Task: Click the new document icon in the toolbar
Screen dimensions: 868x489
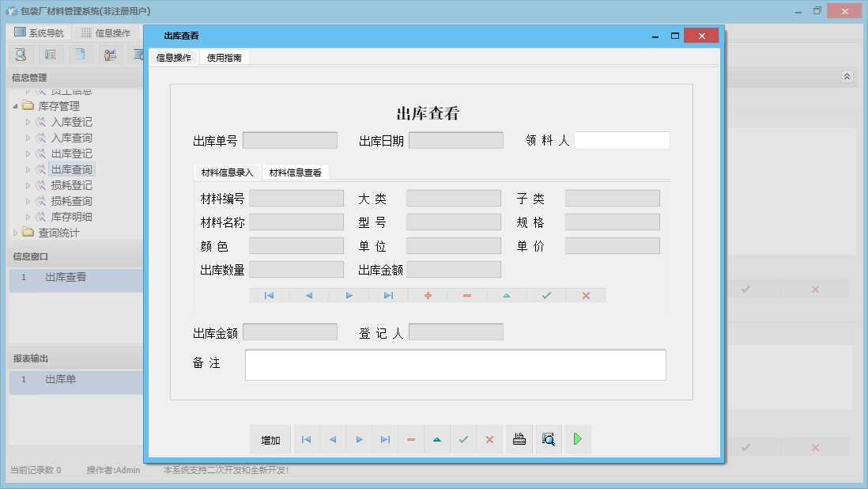Action: coord(78,54)
